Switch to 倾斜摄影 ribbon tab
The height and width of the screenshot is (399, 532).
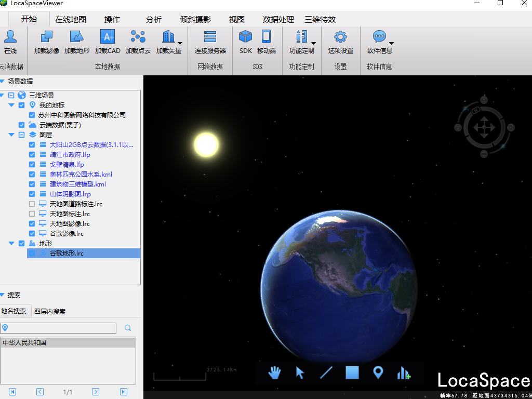click(195, 20)
